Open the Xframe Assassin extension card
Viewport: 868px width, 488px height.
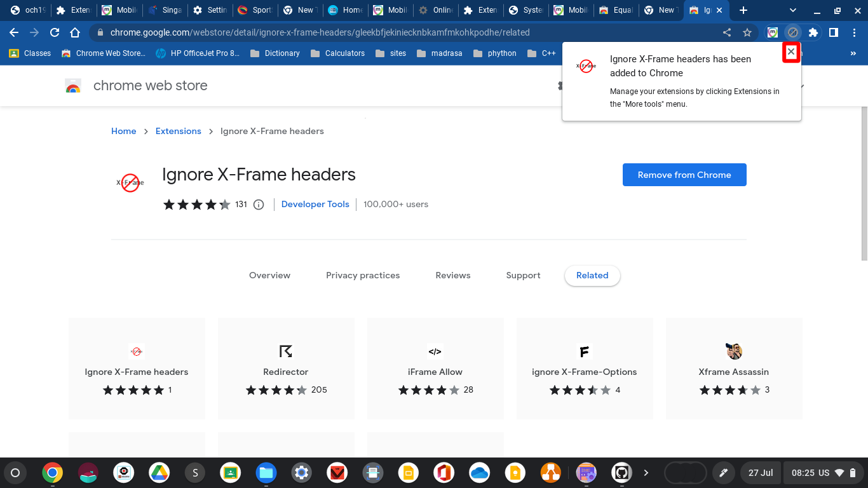(x=734, y=369)
